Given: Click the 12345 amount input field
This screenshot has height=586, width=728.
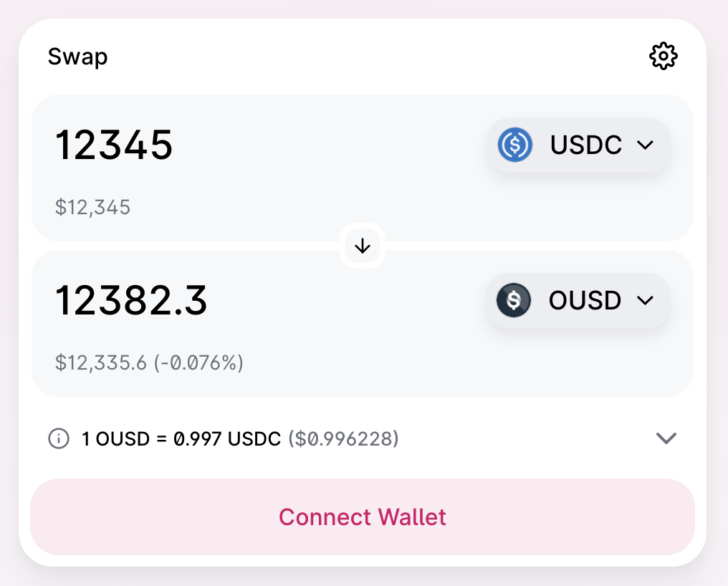Looking at the screenshot, I should click(115, 145).
